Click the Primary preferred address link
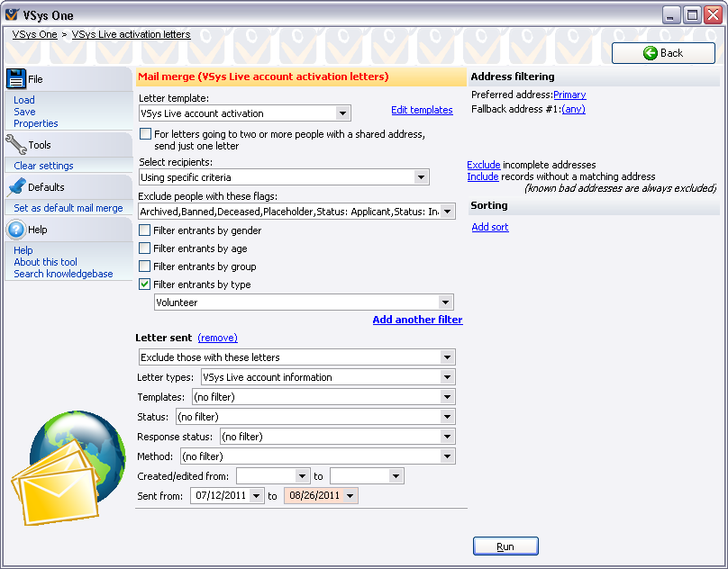This screenshot has height=569, width=728. click(569, 95)
